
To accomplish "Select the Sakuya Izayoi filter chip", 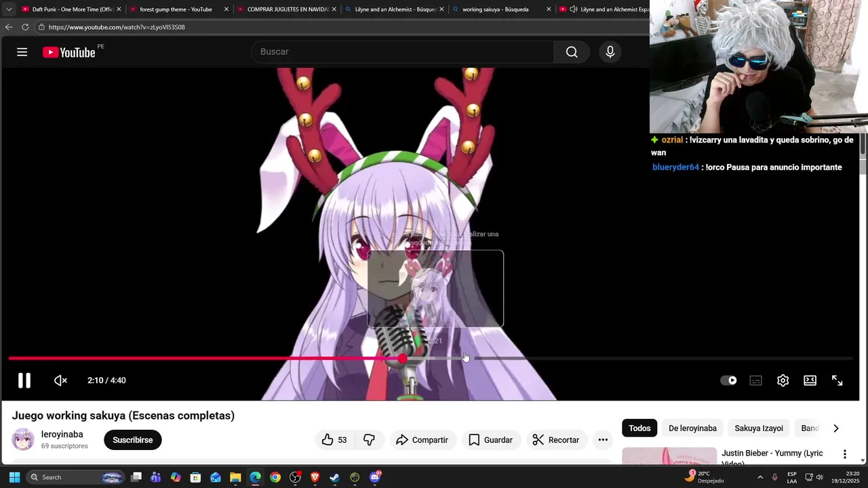I will 759,428.
